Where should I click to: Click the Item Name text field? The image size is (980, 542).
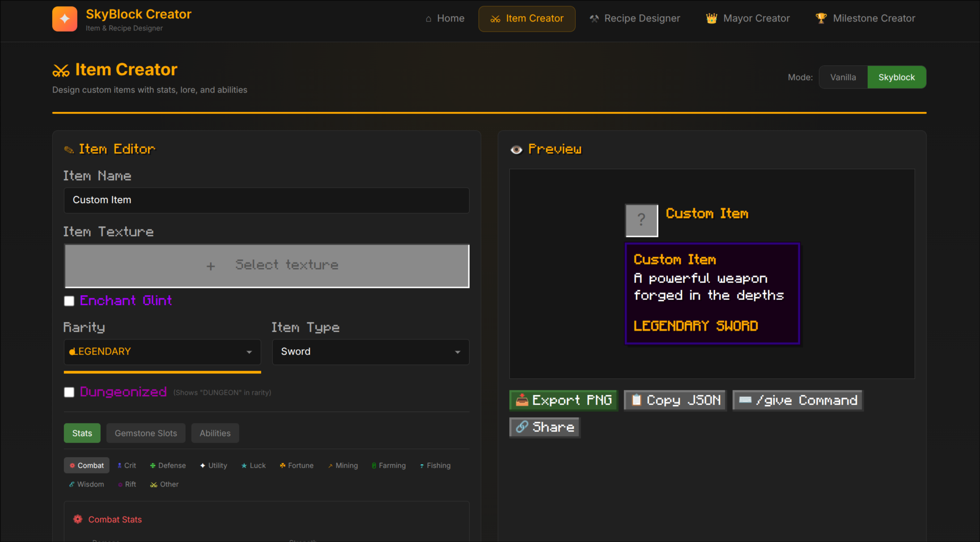[267, 200]
